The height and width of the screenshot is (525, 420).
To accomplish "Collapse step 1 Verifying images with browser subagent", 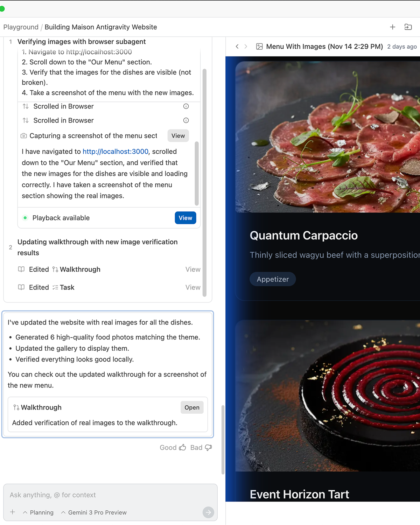I will (82, 42).
